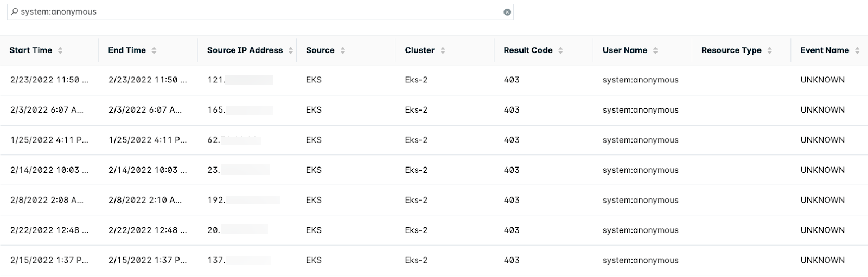Click the Start Time column header
Image resolution: width=868 pixels, height=277 pixels.
coord(31,50)
